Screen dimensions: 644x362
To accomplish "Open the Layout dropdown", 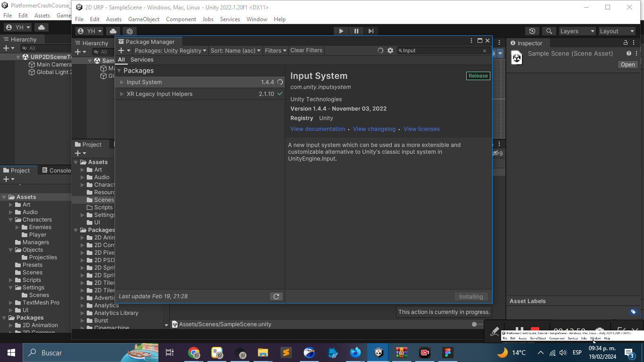I will click(x=617, y=31).
